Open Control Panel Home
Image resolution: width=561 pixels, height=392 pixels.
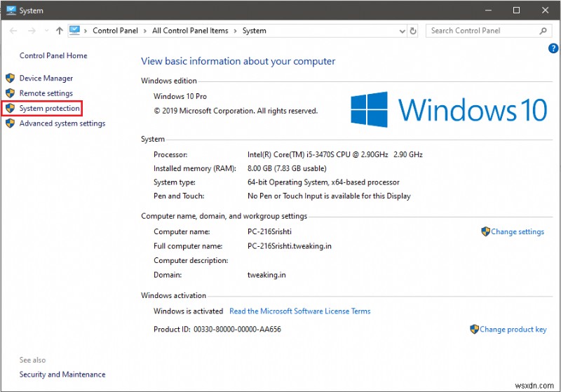(53, 55)
